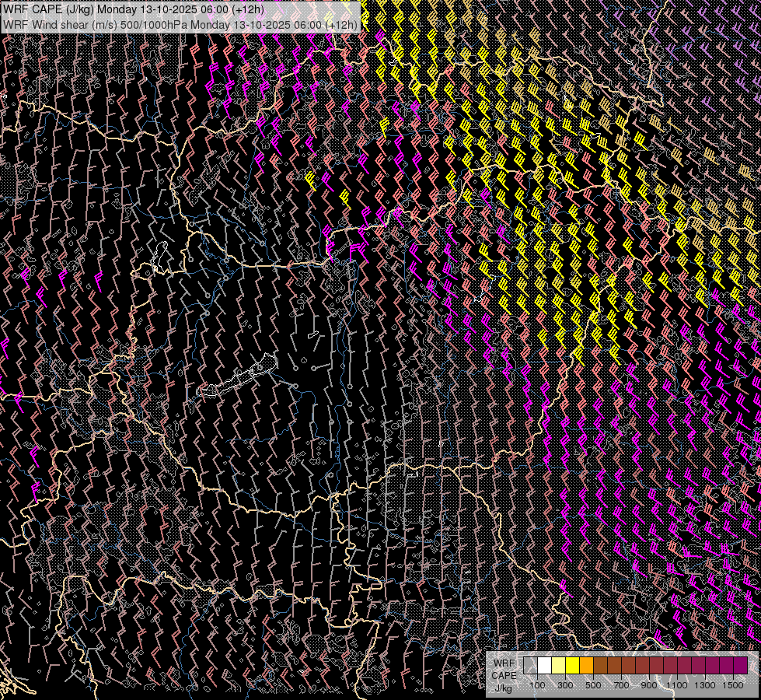The width and height of the screenshot is (761, 700).
Task: Click the 'WRF' text in the legend box
Action: point(503,663)
